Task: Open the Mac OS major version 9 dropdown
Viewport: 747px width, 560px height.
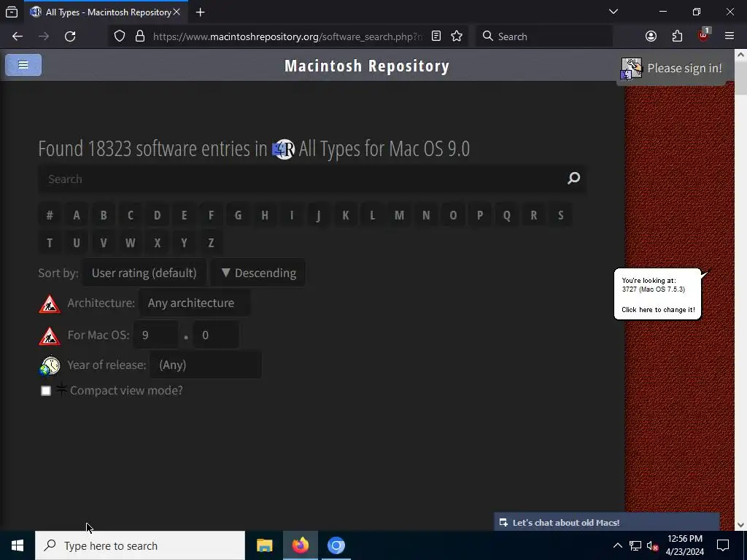Action: pyautogui.click(x=156, y=335)
